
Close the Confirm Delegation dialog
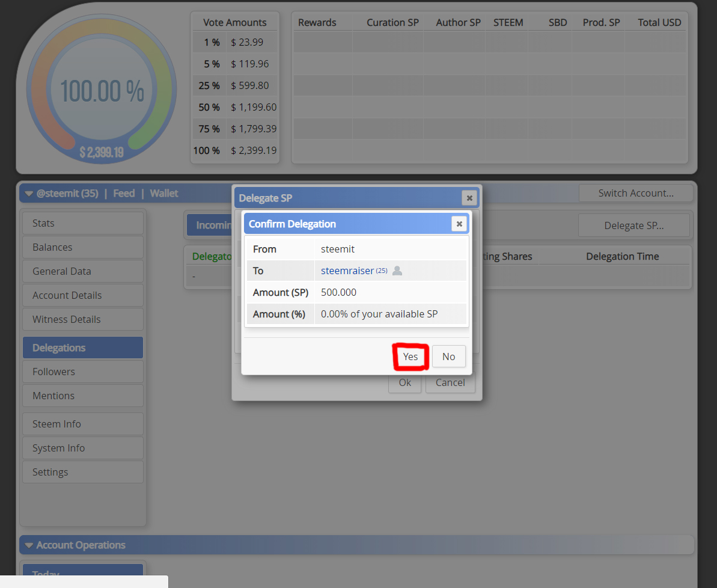click(x=459, y=224)
